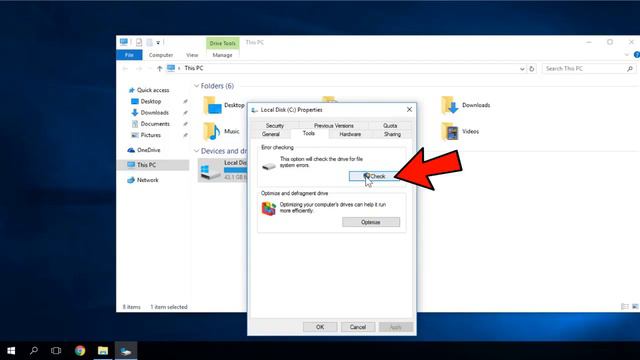Click the Check button for error checking

pyautogui.click(x=374, y=176)
